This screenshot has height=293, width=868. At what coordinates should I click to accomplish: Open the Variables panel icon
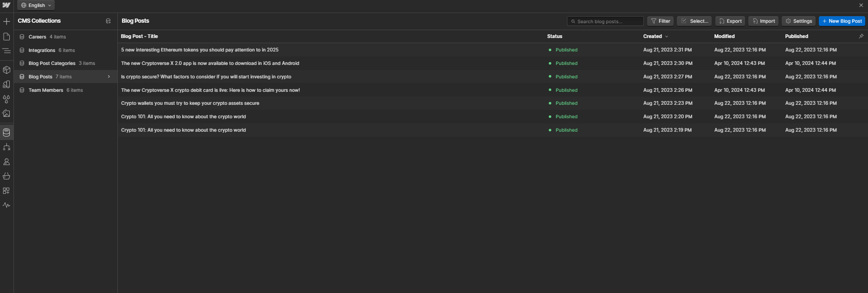[x=6, y=84]
